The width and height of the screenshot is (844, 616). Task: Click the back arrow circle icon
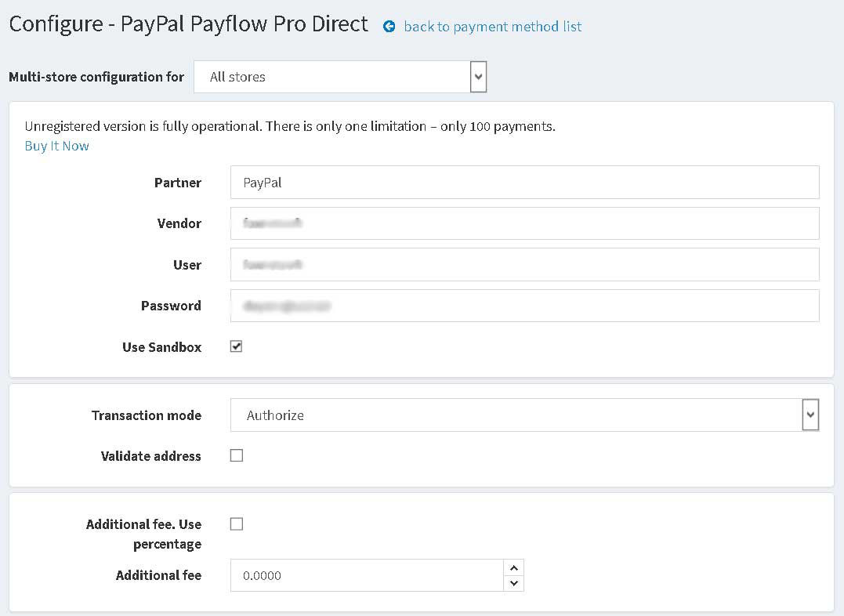coord(389,27)
